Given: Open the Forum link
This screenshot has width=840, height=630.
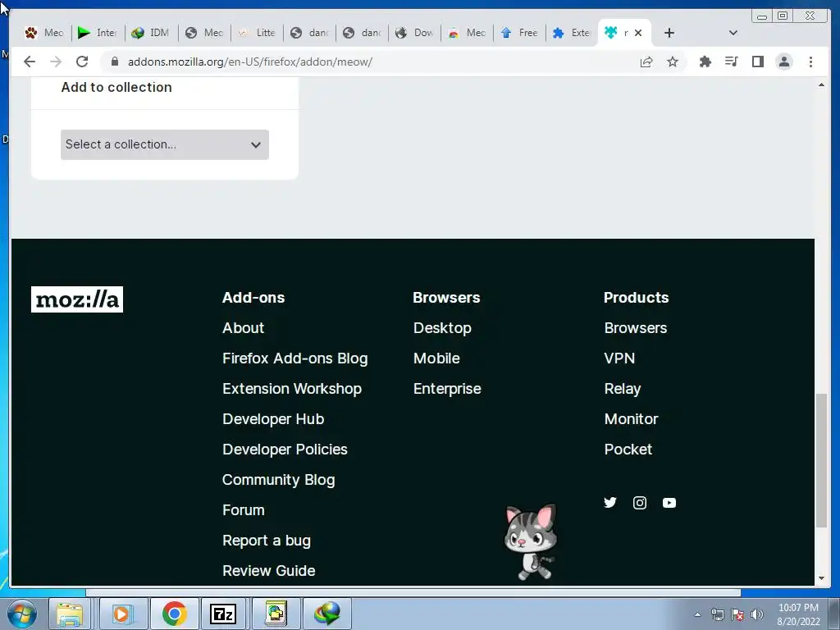Looking at the screenshot, I should tap(243, 510).
